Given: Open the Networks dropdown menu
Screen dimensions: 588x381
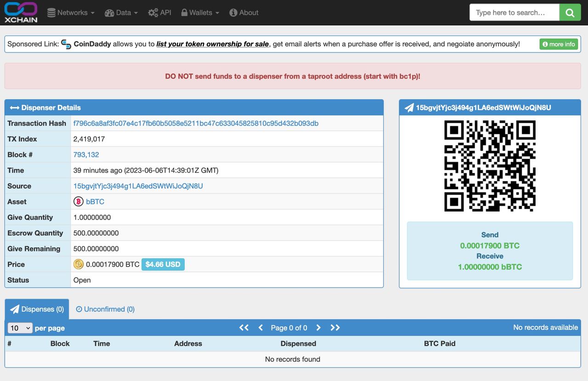Looking at the screenshot, I should (x=71, y=12).
